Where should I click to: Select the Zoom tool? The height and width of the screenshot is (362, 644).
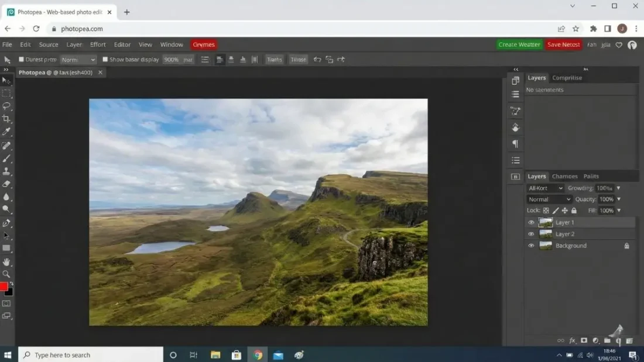pyautogui.click(x=8, y=274)
